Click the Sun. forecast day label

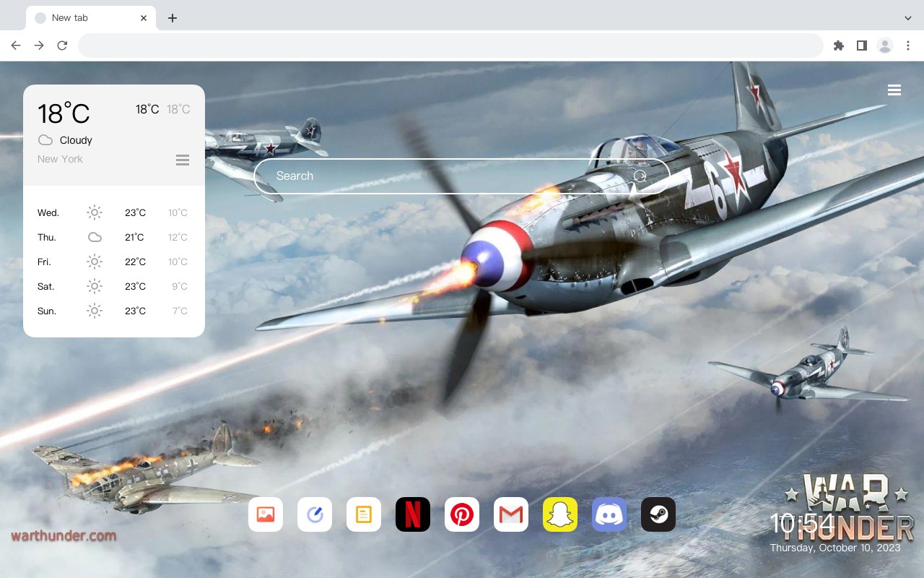(47, 311)
